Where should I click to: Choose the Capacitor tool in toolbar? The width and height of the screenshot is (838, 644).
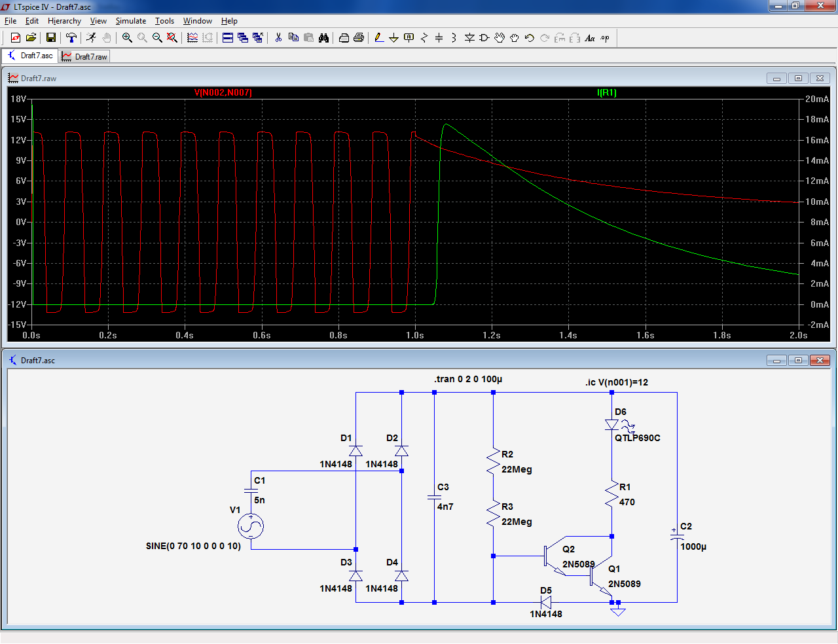[439, 38]
